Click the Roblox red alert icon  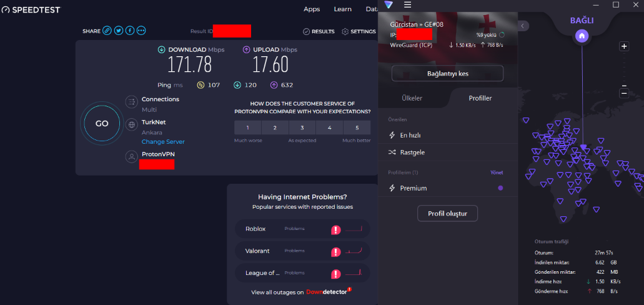coord(336,230)
